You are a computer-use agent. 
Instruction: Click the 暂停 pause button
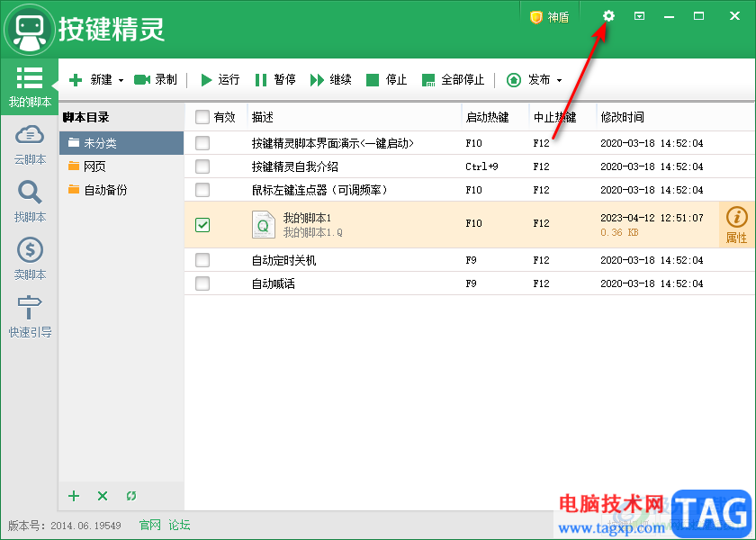(x=275, y=79)
